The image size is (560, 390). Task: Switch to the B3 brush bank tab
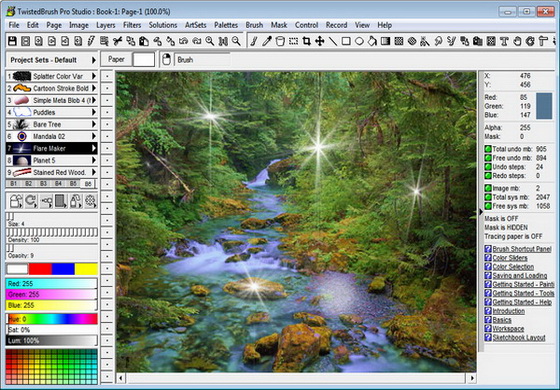43,184
